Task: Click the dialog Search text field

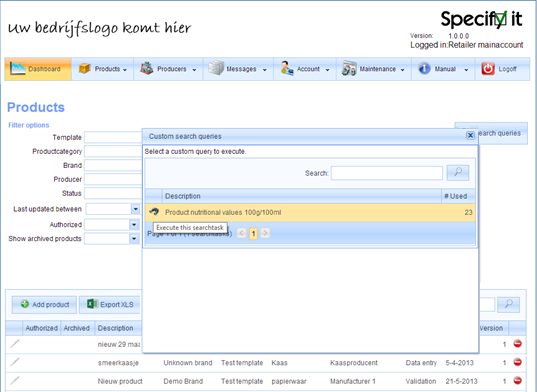Action: [x=387, y=173]
